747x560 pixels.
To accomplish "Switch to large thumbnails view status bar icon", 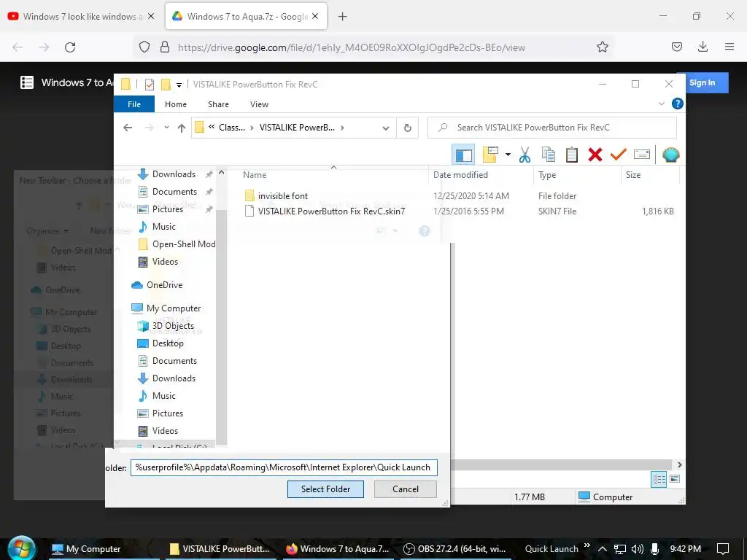I will 675,479.
